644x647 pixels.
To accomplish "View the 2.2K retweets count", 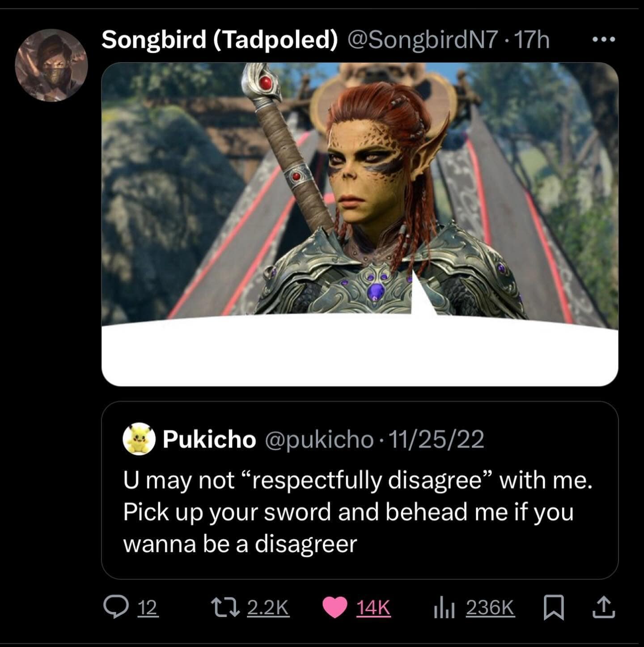I will [x=268, y=608].
